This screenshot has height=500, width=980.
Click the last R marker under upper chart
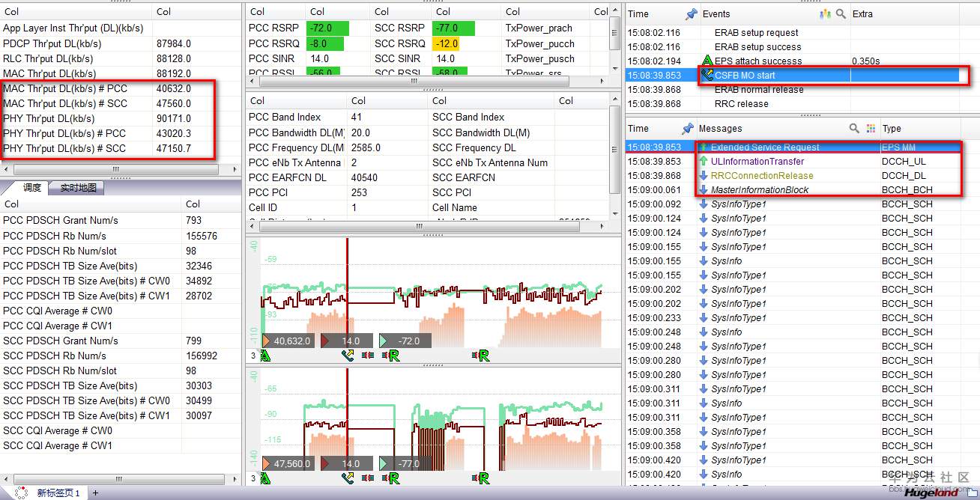[x=484, y=356]
